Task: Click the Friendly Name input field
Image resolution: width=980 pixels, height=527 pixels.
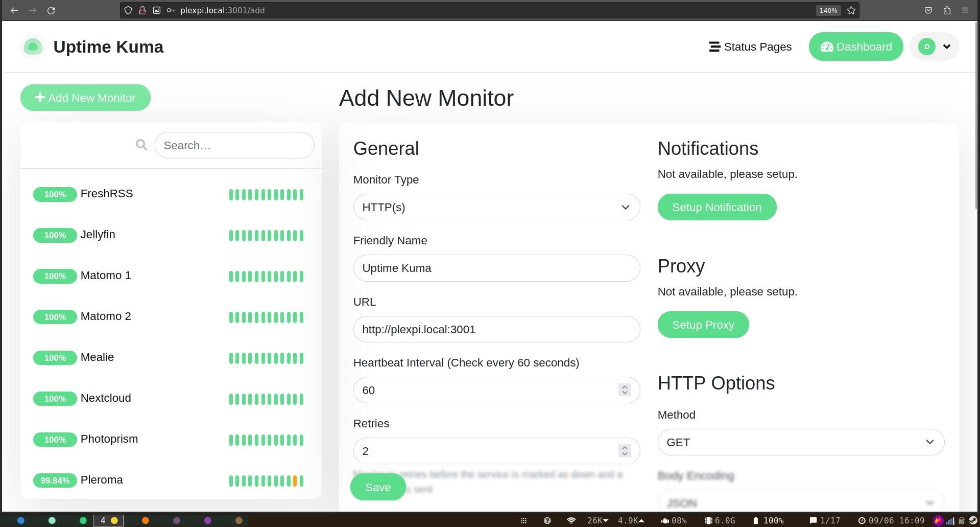Action: [496, 268]
